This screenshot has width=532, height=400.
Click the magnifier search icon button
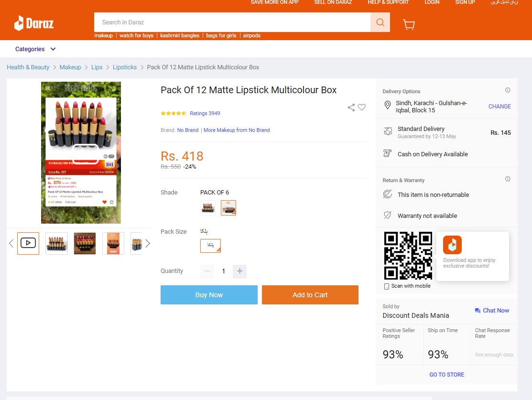click(x=380, y=22)
